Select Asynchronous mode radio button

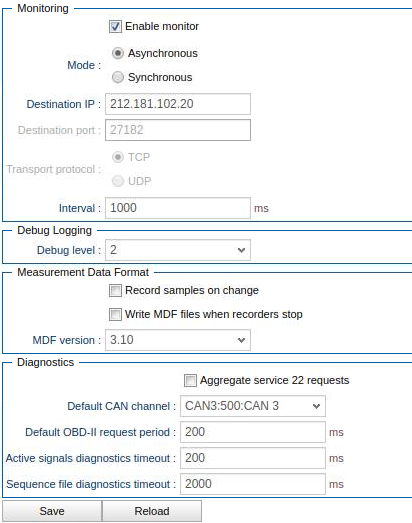point(118,53)
